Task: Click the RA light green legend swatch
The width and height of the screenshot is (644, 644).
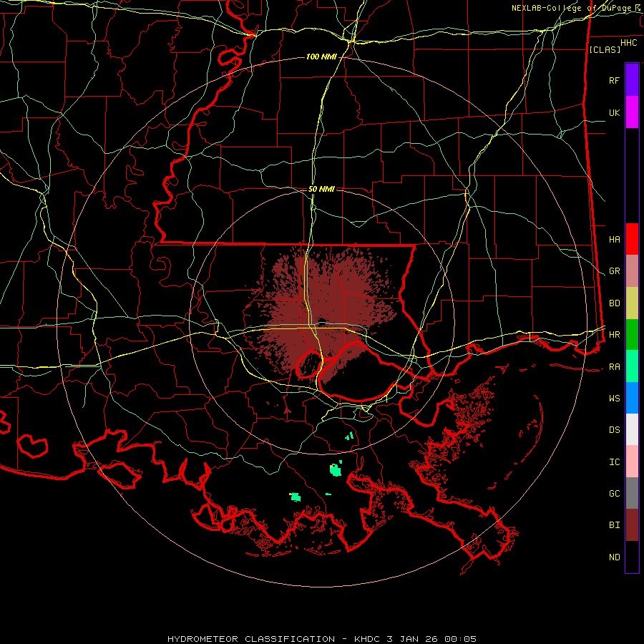Action: coord(632,366)
